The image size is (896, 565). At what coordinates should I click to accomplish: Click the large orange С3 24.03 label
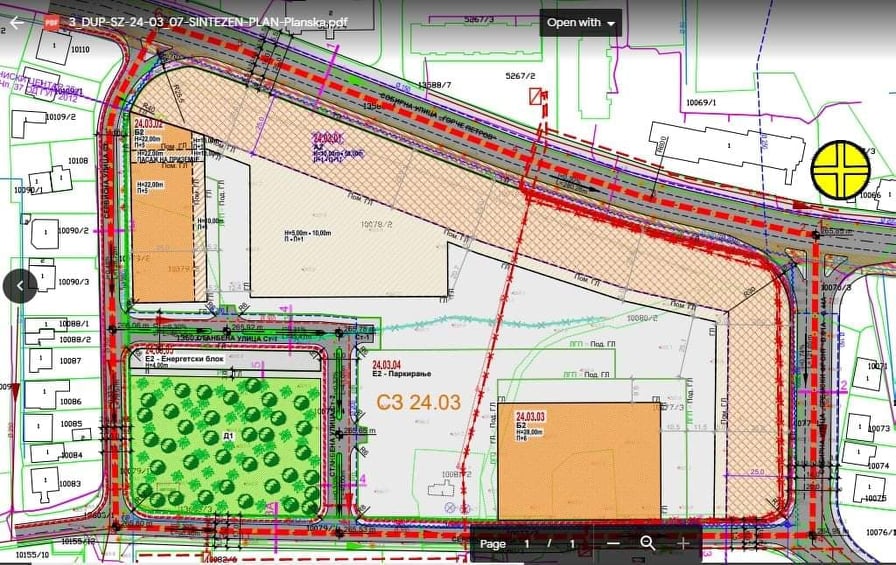tap(419, 402)
